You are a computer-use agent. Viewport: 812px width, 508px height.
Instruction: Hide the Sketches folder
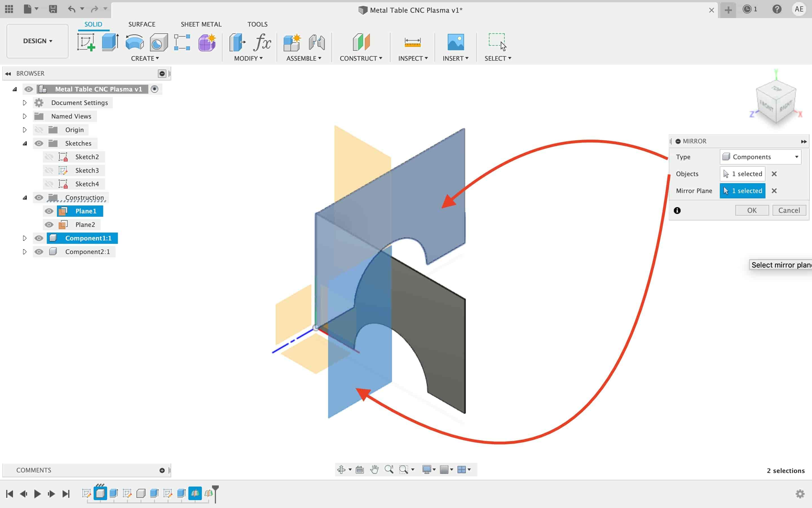(x=39, y=143)
